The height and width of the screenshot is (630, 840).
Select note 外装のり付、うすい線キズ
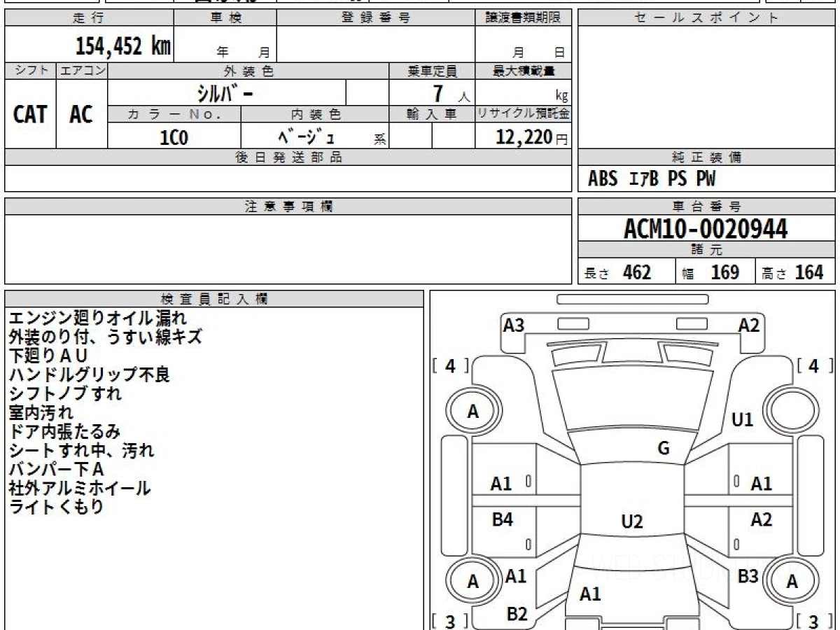pos(106,337)
